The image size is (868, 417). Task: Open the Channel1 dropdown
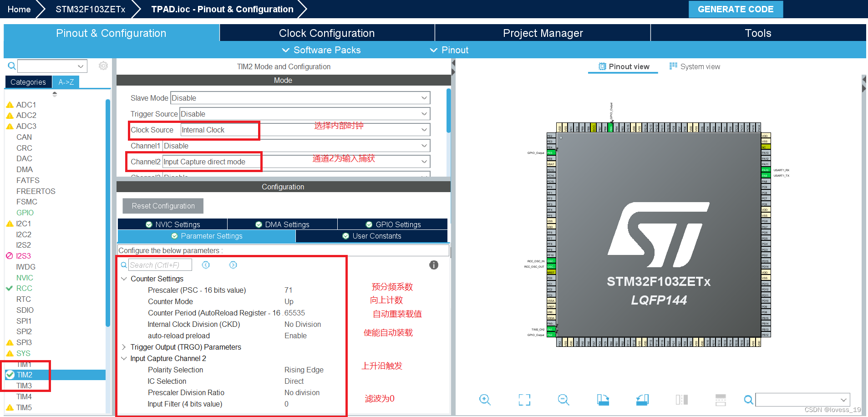(296, 146)
